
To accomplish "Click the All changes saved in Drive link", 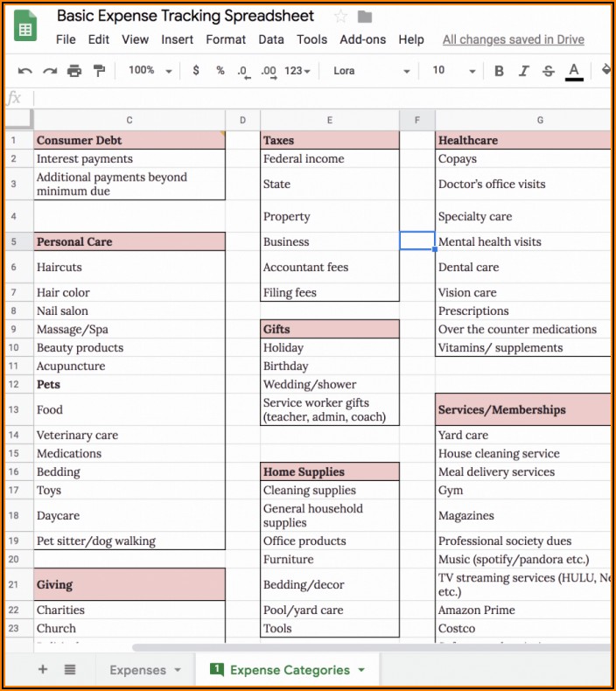I will tap(513, 39).
